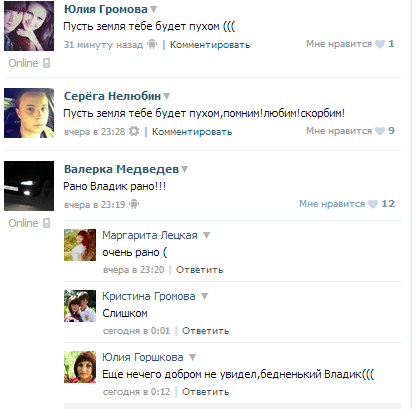
Task: Click 'Комментировать' under Юлия Громова's post
Action: click(210, 45)
